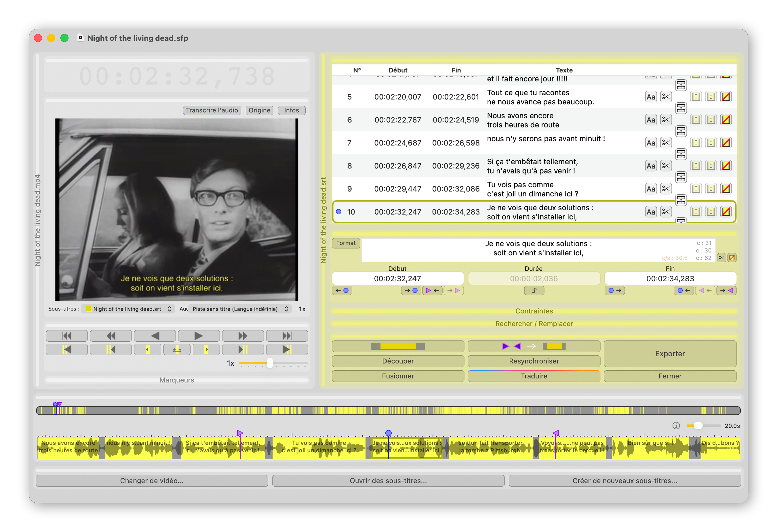The image size is (777, 532).
Task: Click Ouvrir des sous-titres... button
Action: (388, 481)
